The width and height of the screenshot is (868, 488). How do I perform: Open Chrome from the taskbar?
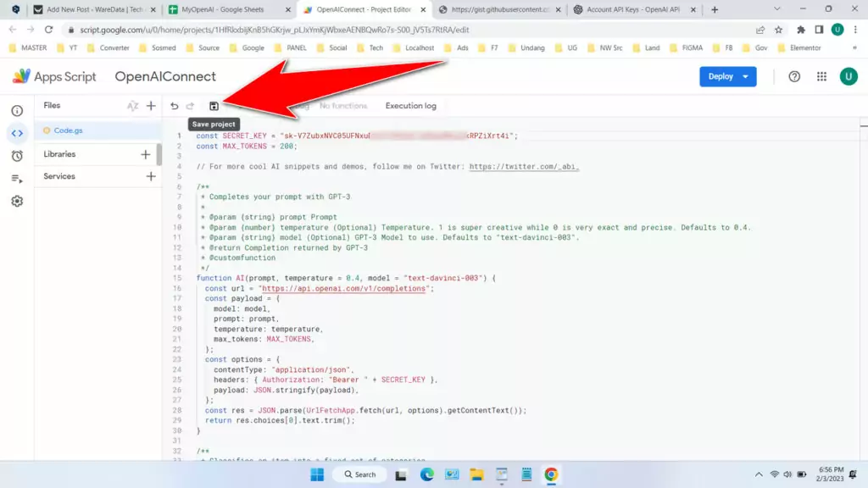pyautogui.click(x=551, y=474)
